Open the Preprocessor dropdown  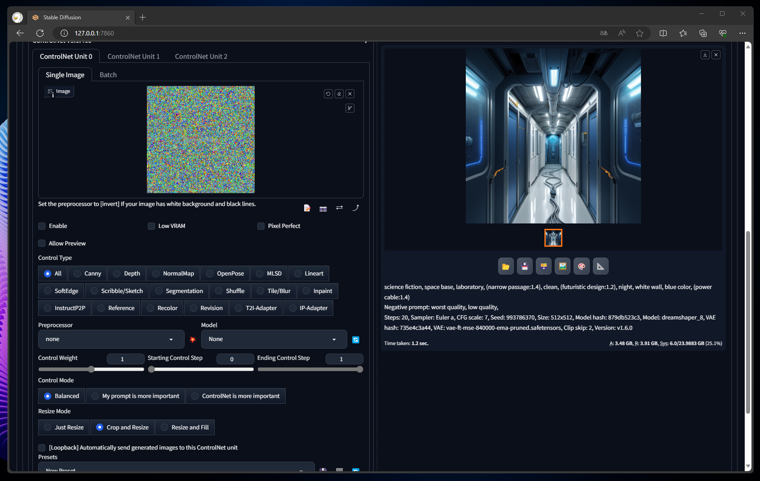coord(111,339)
